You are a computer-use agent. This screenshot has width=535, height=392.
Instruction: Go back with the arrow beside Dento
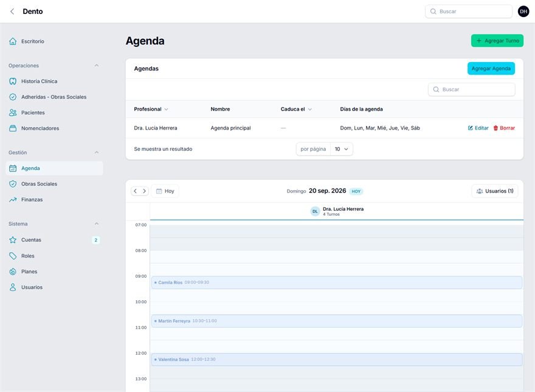tap(12, 12)
